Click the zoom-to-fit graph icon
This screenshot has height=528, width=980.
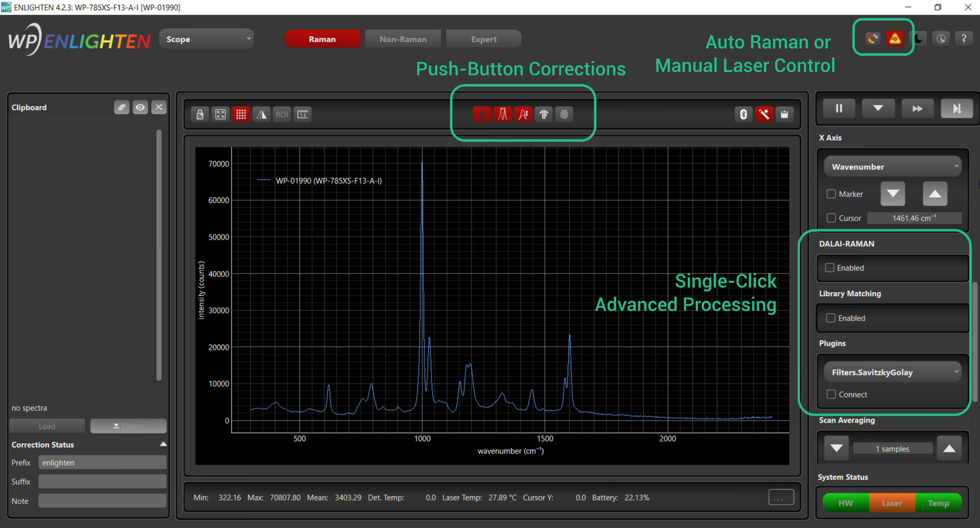pyautogui.click(x=220, y=115)
